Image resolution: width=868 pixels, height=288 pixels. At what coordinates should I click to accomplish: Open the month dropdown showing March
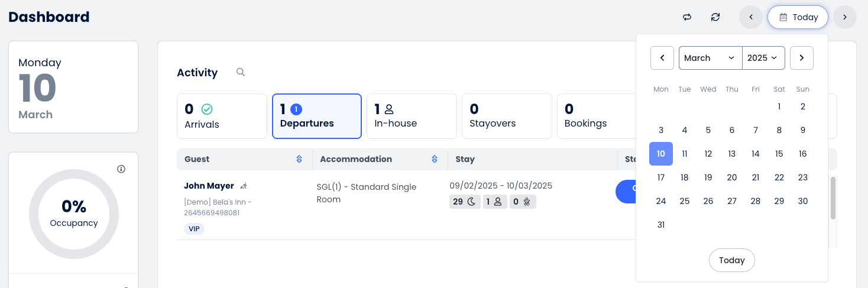tap(710, 58)
